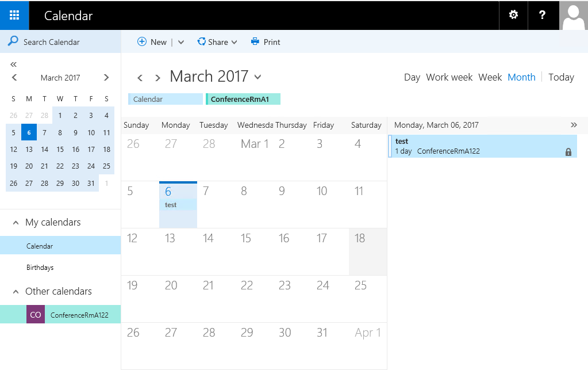
Task: Open the app launcher grid icon
Action: coord(14,15)
